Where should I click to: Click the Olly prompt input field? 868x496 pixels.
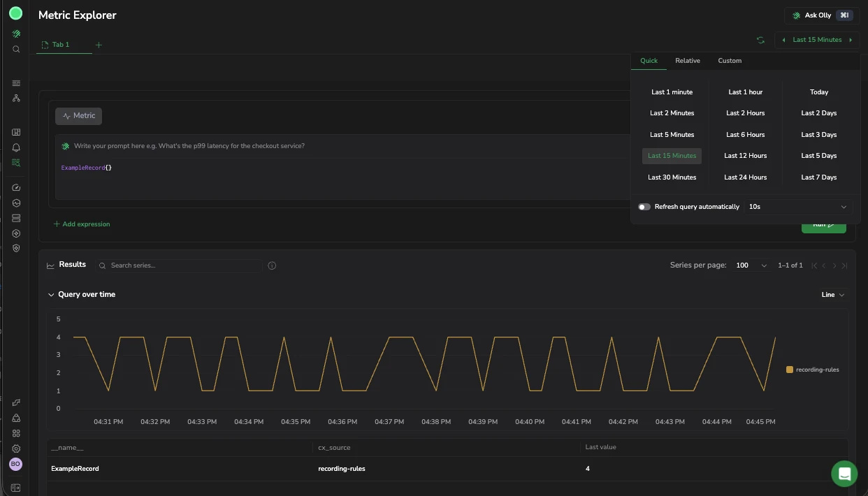pyautogui.click(x=342, y=146)
